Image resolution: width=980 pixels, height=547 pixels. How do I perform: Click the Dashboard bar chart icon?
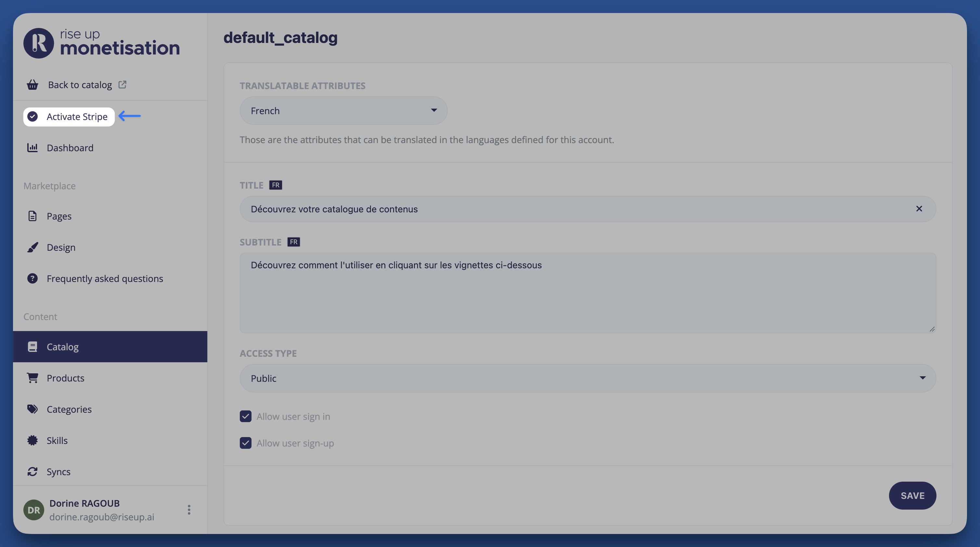(x=32, y=148)
